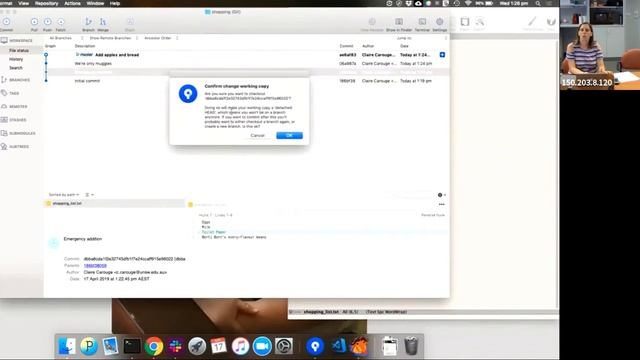Image resolution: width=640 pixels, height=360 pixels.
Task: Click the Stash toolbar icon
Action: pos(130,24)
